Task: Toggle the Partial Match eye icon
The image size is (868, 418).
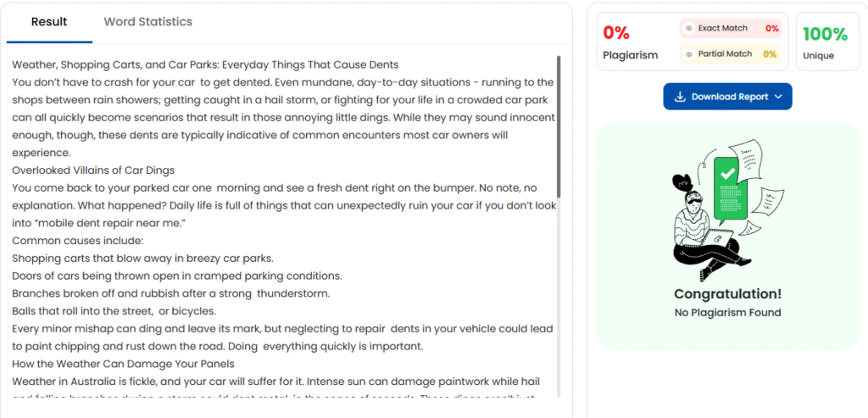Action: (x=689, y=54)
